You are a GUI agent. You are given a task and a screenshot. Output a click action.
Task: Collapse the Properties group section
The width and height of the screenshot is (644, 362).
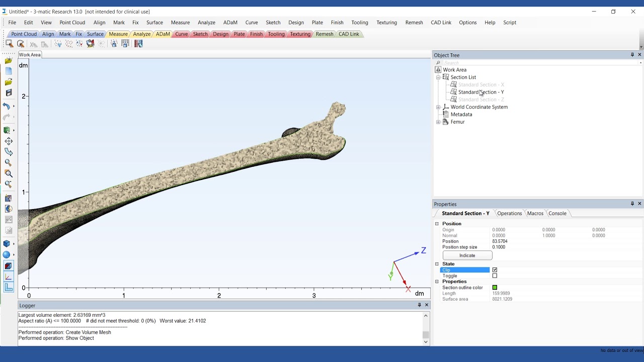(437, 282)
